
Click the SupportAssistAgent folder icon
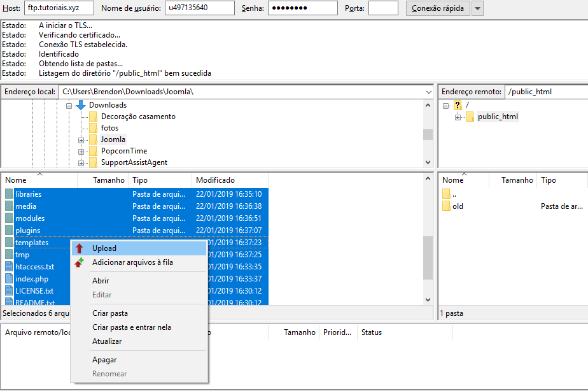pos(94,162)
